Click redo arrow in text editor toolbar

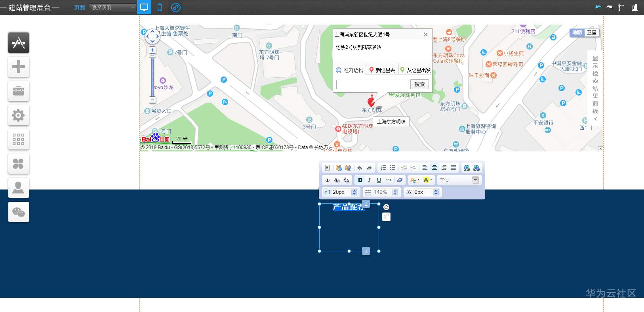point(369,168)
